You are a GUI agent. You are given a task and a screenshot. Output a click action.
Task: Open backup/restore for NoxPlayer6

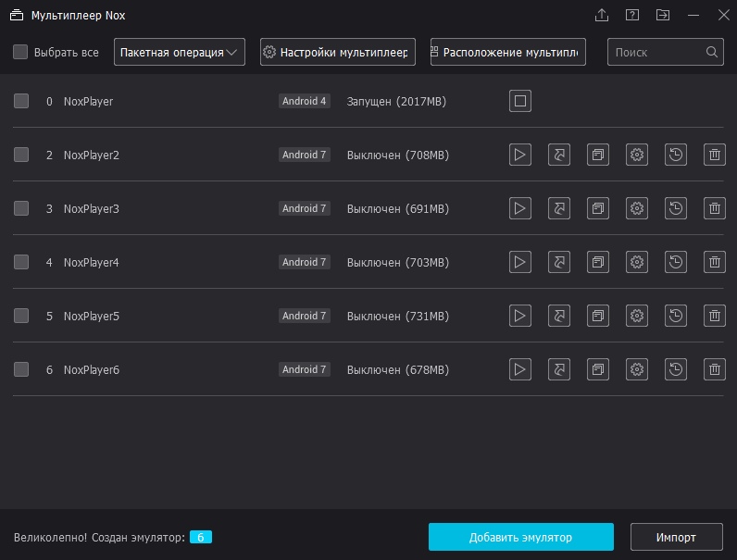676,369
